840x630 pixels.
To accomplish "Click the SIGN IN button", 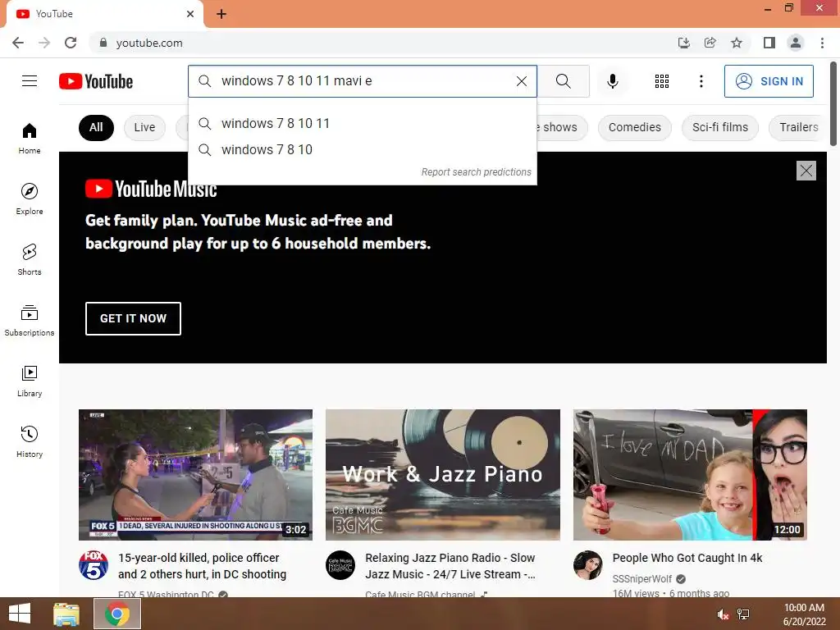I will pyautogui.click(x=768, y=81).
